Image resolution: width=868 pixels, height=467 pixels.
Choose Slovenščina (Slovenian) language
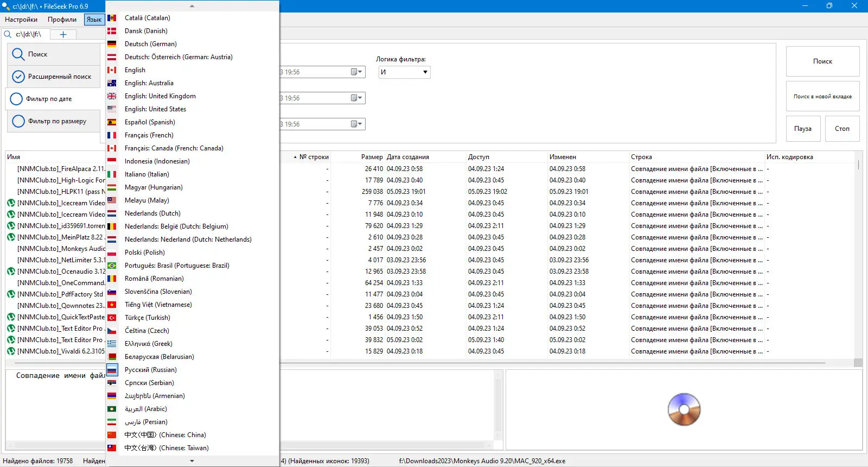(x=193, y=292)
